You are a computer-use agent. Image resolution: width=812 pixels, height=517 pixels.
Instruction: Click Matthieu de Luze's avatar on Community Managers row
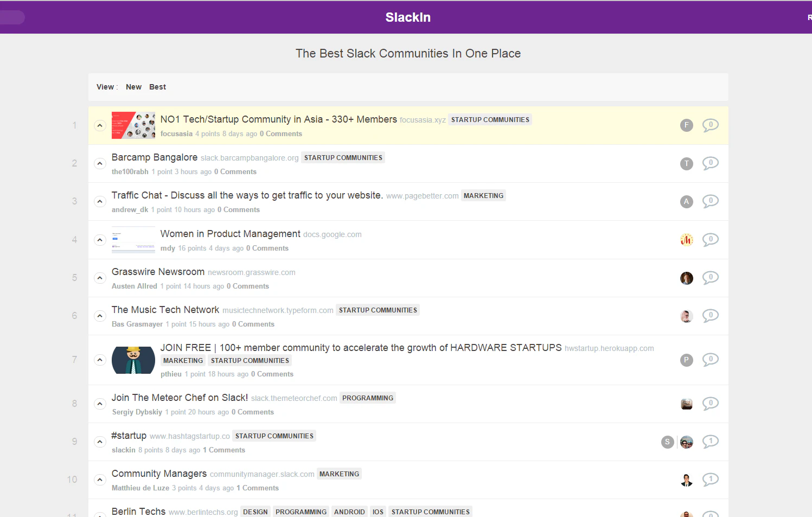[687, 480]
